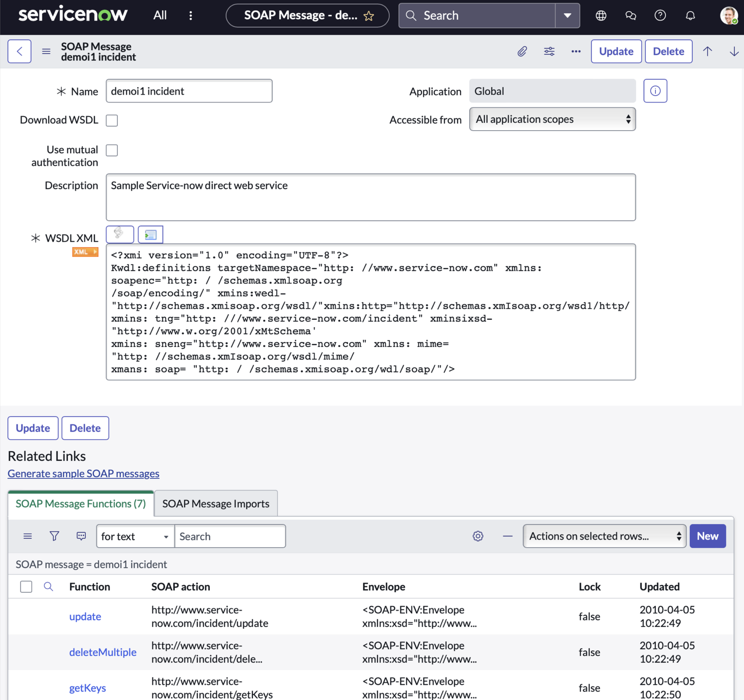Go to next record with down arrow

coord(734,51)
